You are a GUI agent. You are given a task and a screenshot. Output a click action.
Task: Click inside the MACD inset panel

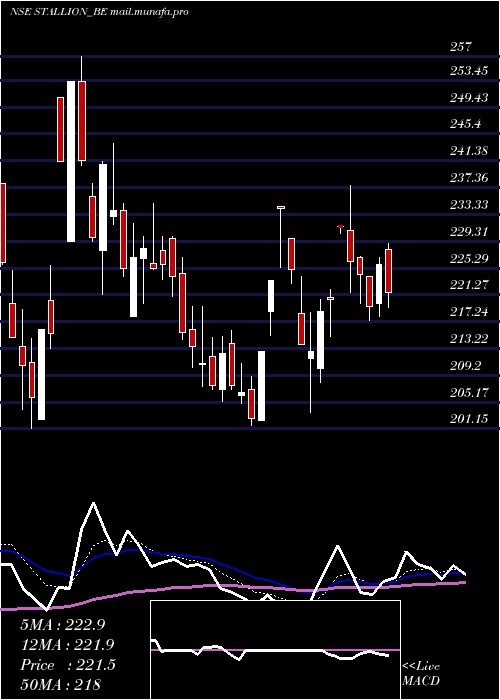(275, 650)
